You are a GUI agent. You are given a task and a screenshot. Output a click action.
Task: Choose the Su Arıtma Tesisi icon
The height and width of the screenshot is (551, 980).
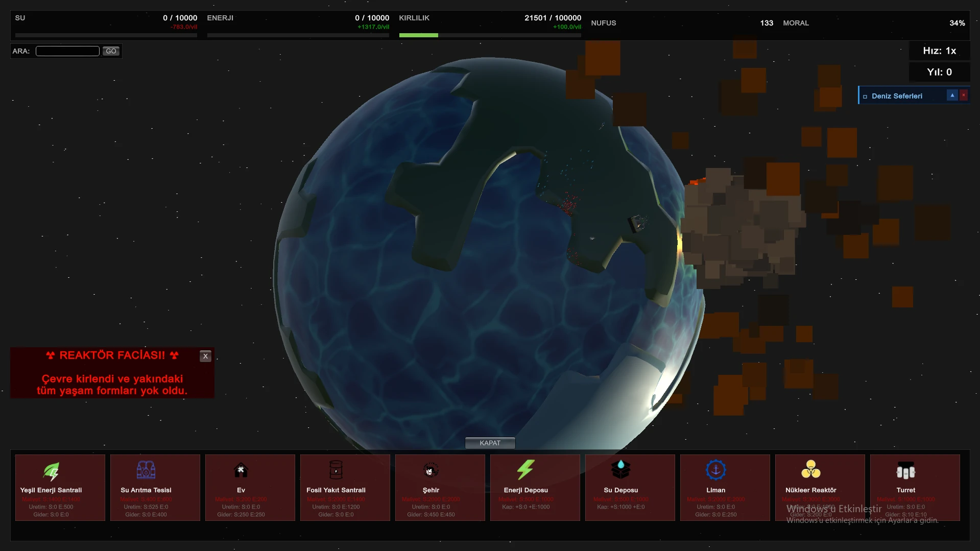click(146, 470)
